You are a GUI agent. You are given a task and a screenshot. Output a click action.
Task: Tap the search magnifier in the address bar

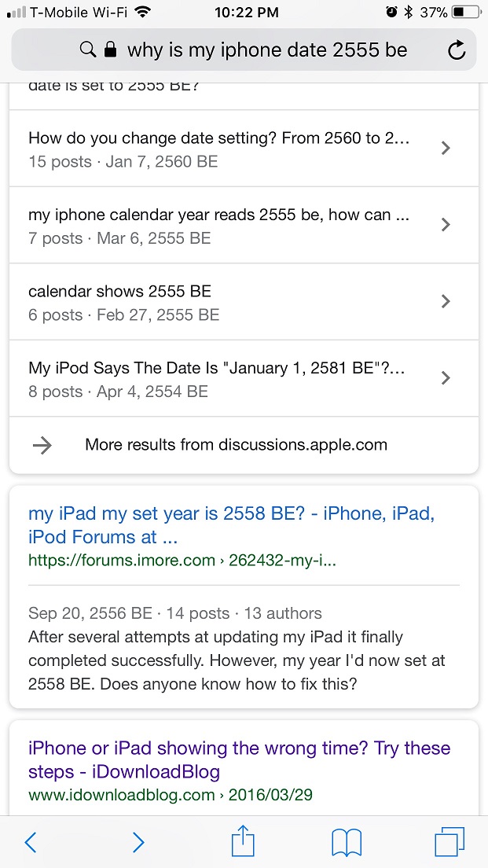pos(88,50)
